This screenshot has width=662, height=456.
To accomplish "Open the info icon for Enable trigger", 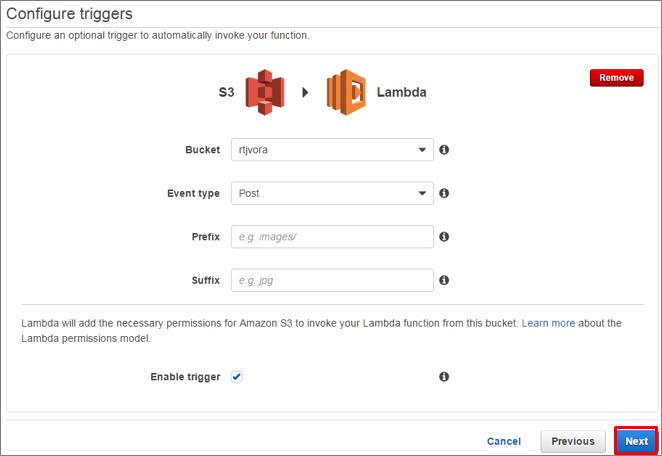I will 444,377.
